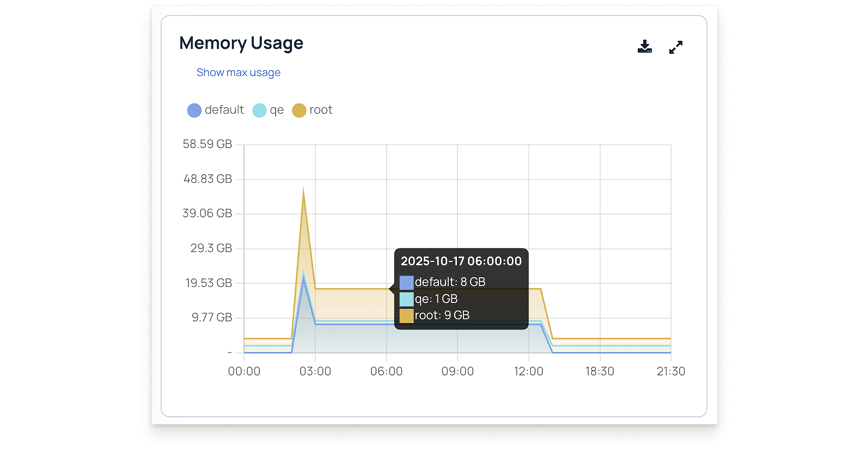
Task: Click the Memory Usage panel title
Action: (x=241, y=43)
